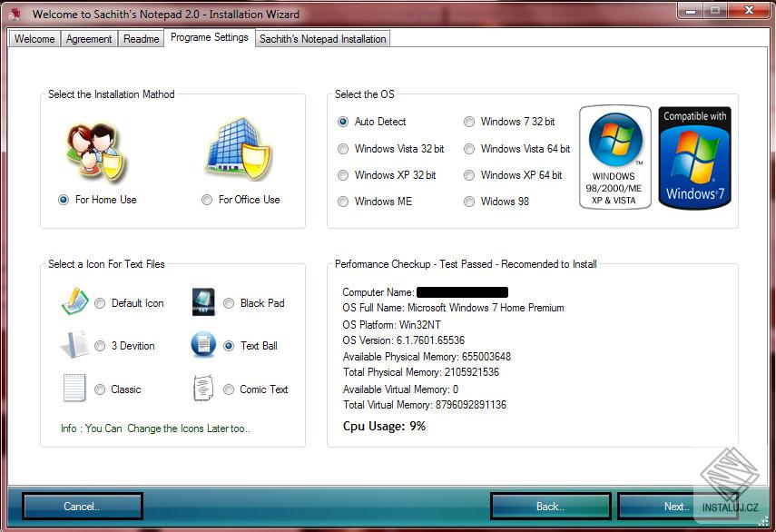The height and width of the screenshot is (532, 776).
Task: Click the Default Icon pencil image
Action: coord(74,301)
